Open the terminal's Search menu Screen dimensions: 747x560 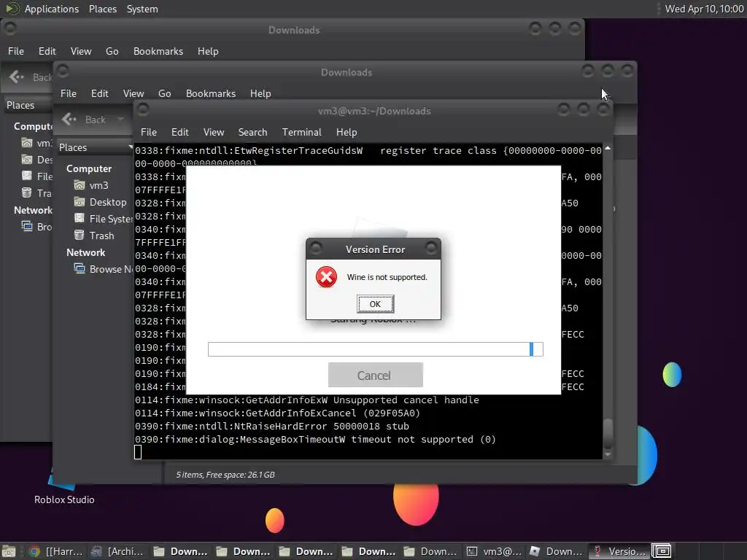point(252,132)
